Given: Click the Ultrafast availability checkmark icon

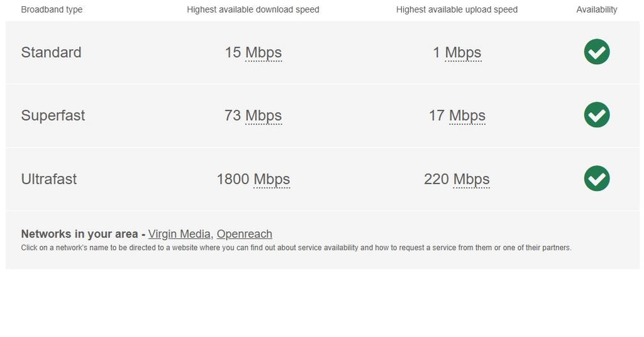Looking at the screenshot, I should [596, 179].
